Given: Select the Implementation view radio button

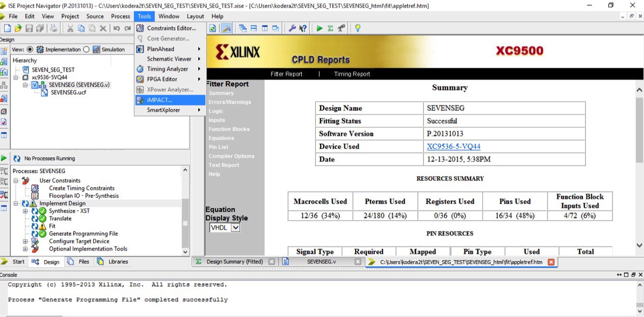Looking at the screenshot, I should point(30,49).
